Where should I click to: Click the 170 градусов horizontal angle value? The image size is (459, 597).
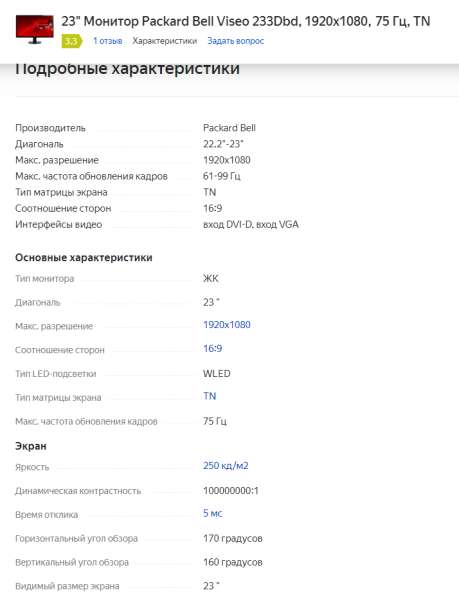233,538
